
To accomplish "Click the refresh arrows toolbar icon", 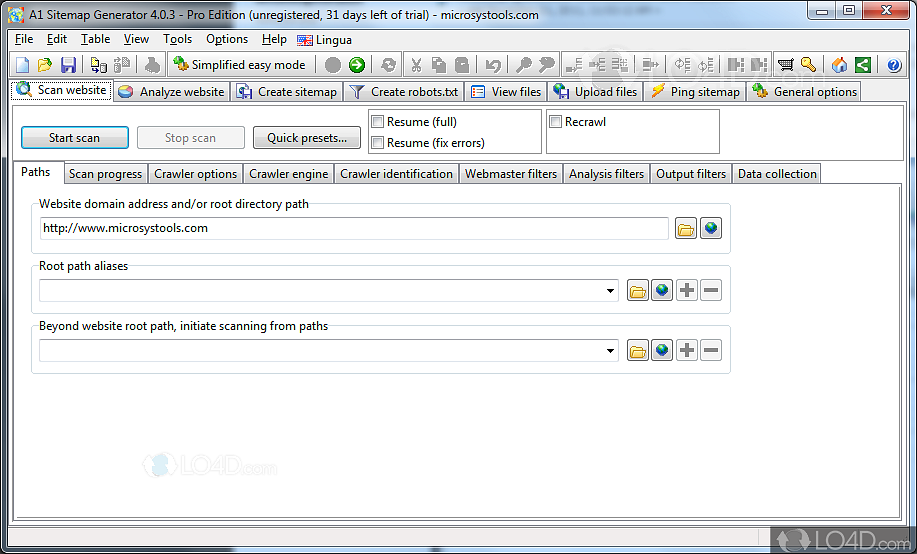I will [388, 65].
